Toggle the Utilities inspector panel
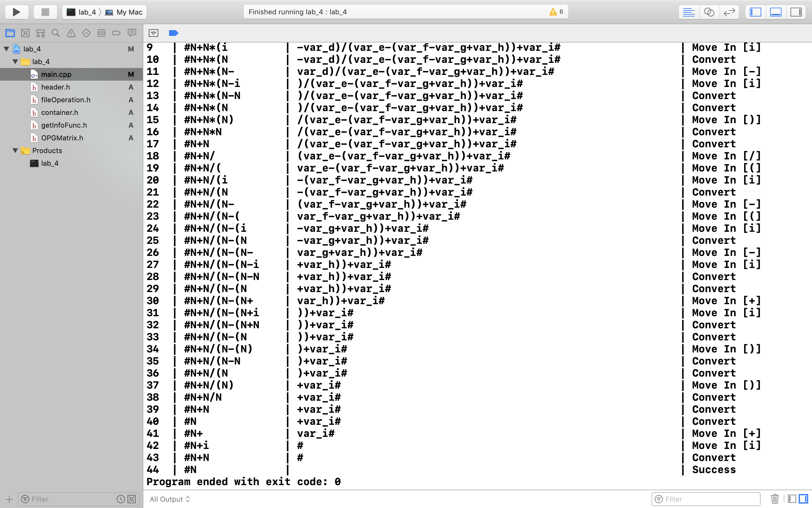The height and width of the screenshot is (508, 812). click(x=796, y=12)
